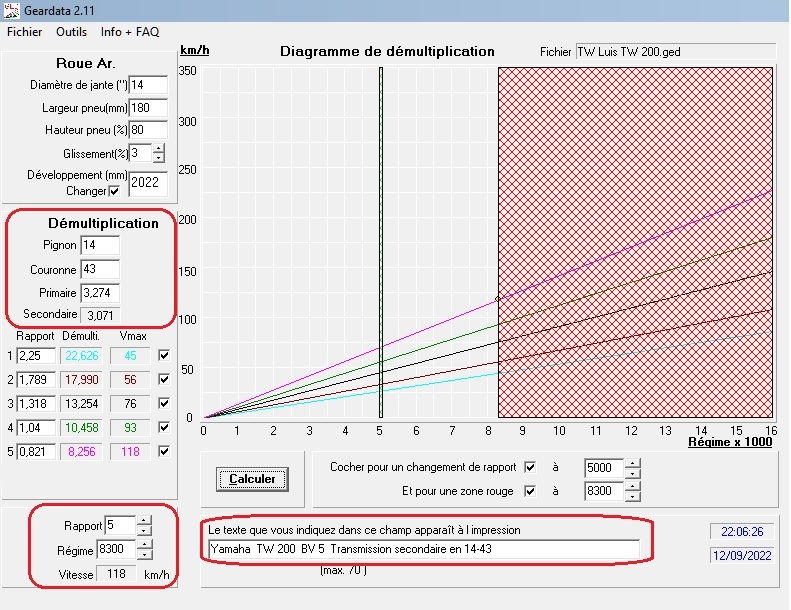The image size is (791, 610).
Task: Click the Couronne field
Action: pos(100,269)
